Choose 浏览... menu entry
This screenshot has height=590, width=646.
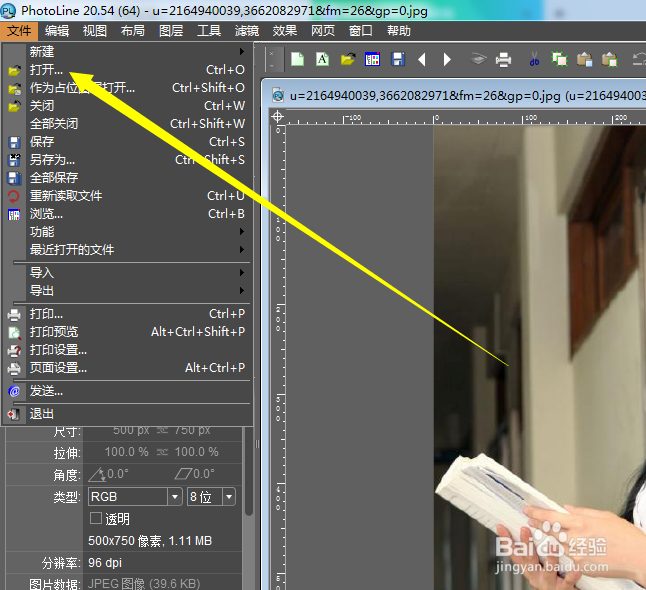[x=127, y=214]
